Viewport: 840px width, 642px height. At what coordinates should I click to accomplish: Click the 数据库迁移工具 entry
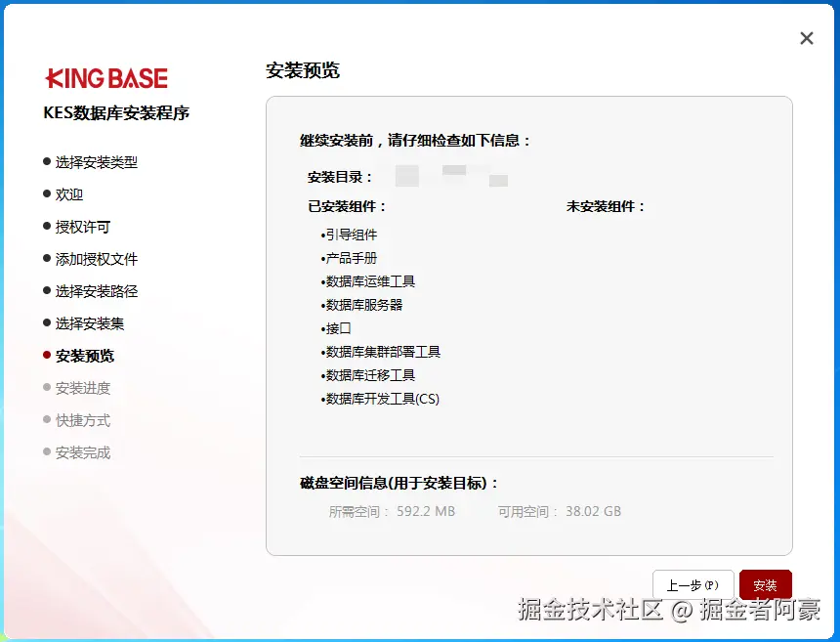click(368, 375)
